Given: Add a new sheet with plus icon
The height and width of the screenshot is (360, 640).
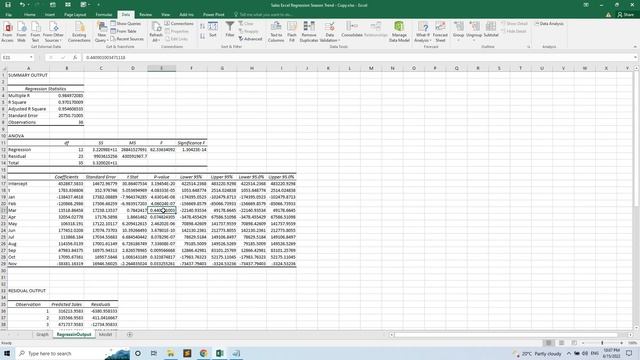Looking at the screenshot, I should (129, 334).
